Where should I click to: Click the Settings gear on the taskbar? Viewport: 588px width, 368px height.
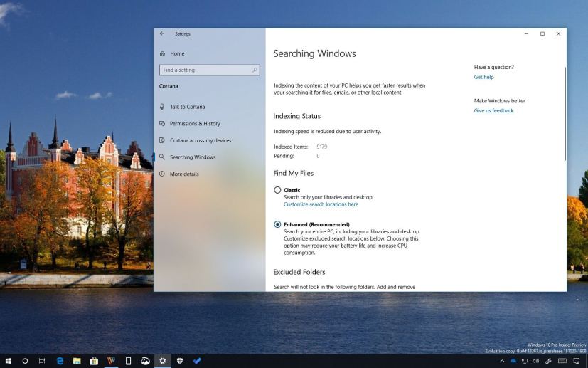click(x=162, y=362)
